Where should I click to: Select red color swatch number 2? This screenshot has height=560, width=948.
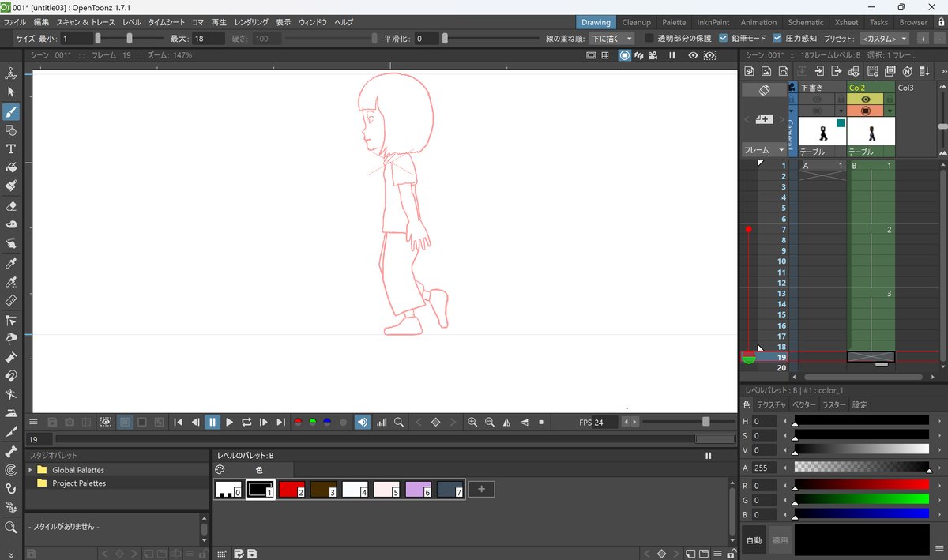point(292,490)
